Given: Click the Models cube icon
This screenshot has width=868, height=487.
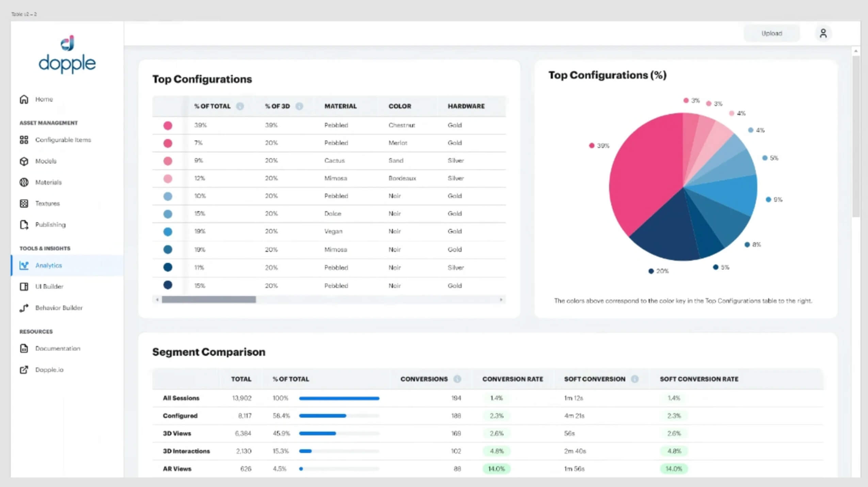Looking at the screenshot, I should pyautogui.click(x=24, y=161).
